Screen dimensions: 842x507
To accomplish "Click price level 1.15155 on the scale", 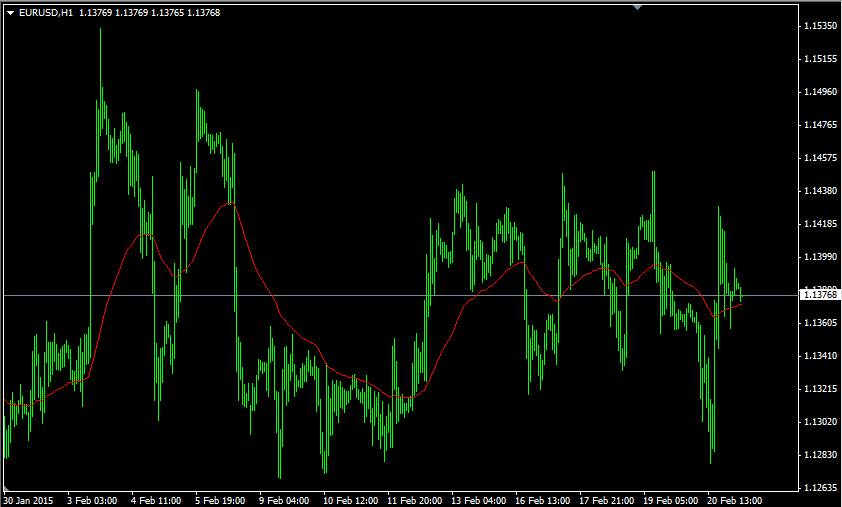I will click(x=820, y=59).
